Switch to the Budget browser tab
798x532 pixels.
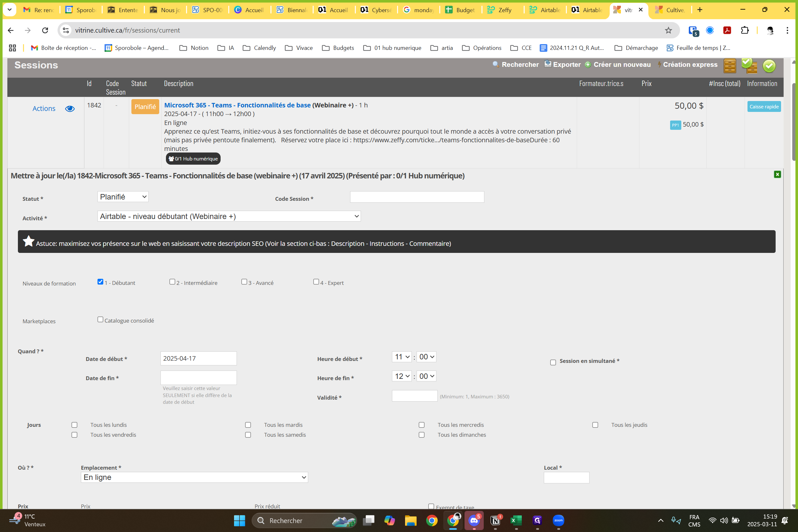tap(461, 10)
